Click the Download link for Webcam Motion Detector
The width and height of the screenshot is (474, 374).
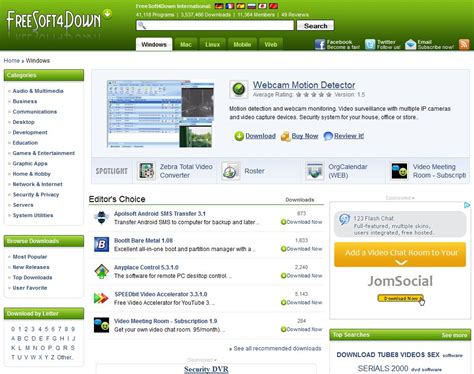(x=260, y=136)
